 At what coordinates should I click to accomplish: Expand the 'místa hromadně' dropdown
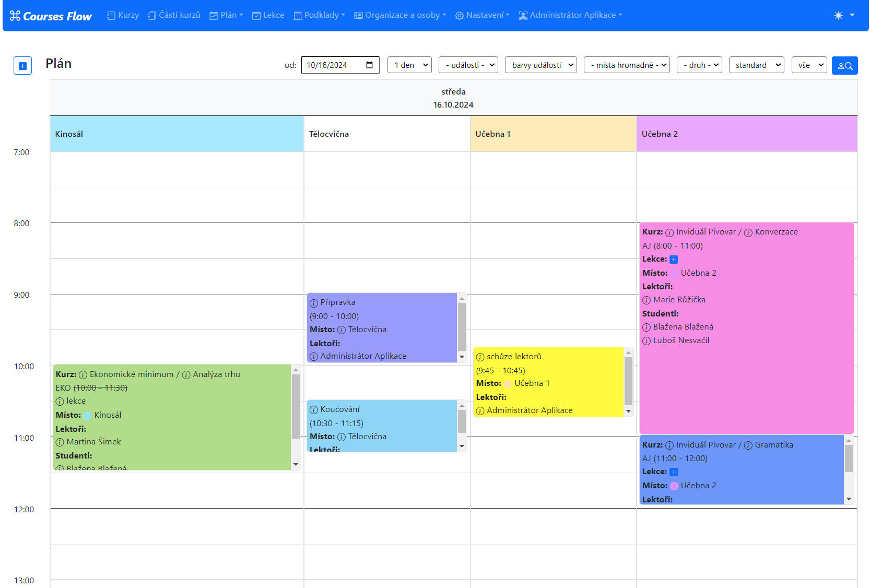click(x=626, y=65)
